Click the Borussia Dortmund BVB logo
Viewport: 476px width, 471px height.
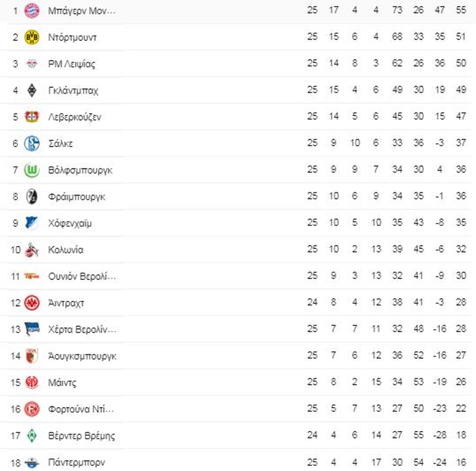pos(32,37)
